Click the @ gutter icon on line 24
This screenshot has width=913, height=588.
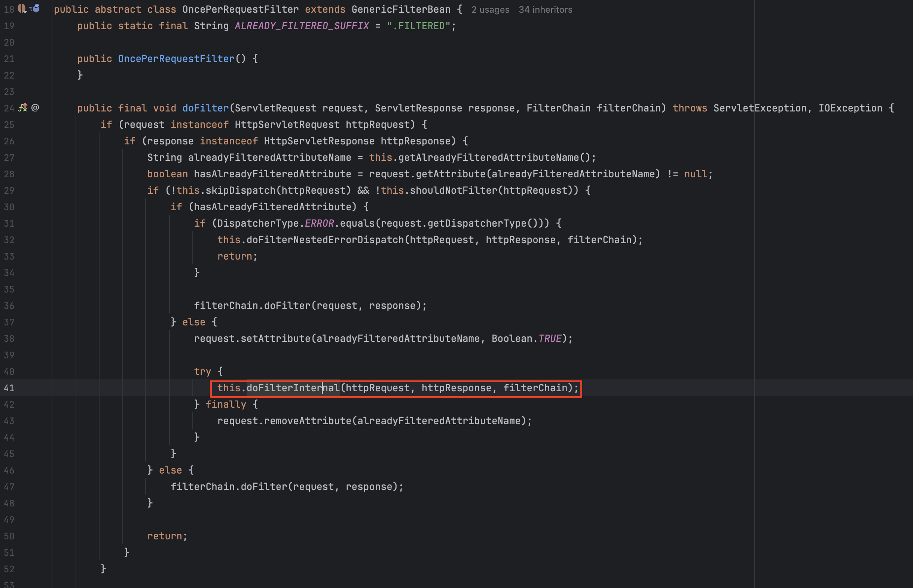[35, 108]
